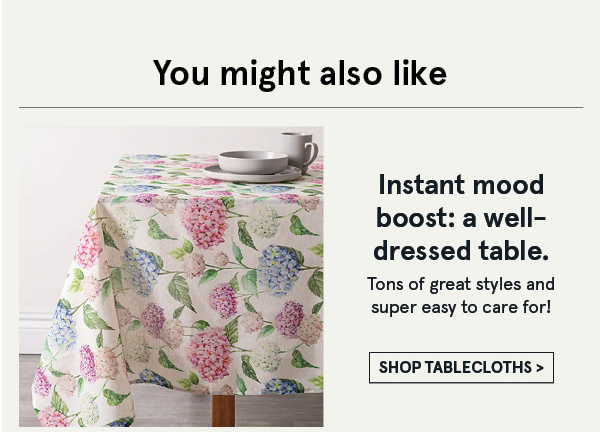Click the wooden table leg in the image
The height and width of the screenshot is (432, 600).
(223, 411)
